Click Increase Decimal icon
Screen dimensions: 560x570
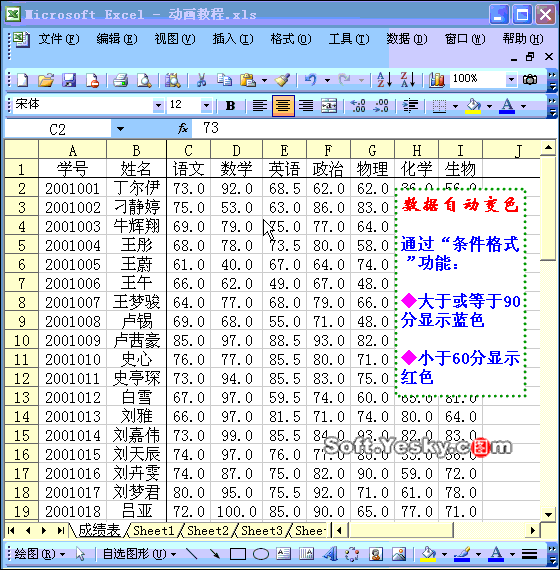coord(358,106)
